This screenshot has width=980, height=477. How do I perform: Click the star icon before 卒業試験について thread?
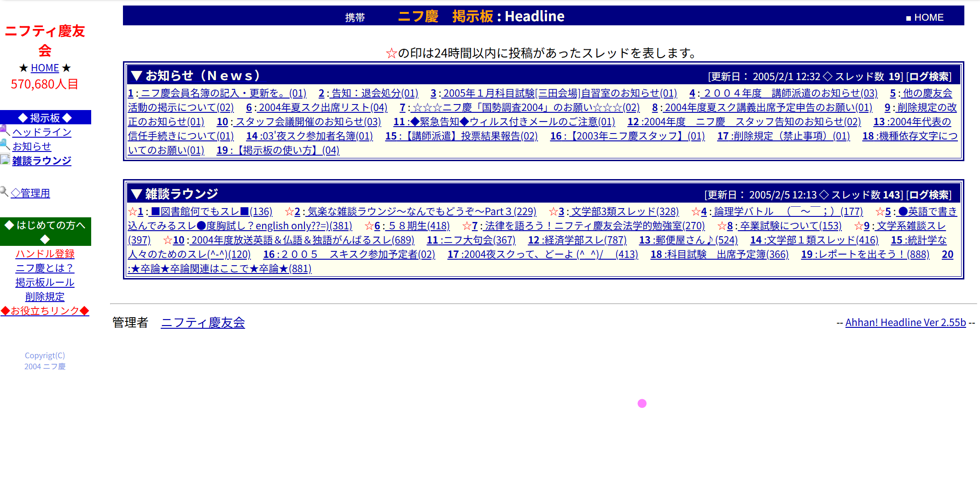[723, 226]
